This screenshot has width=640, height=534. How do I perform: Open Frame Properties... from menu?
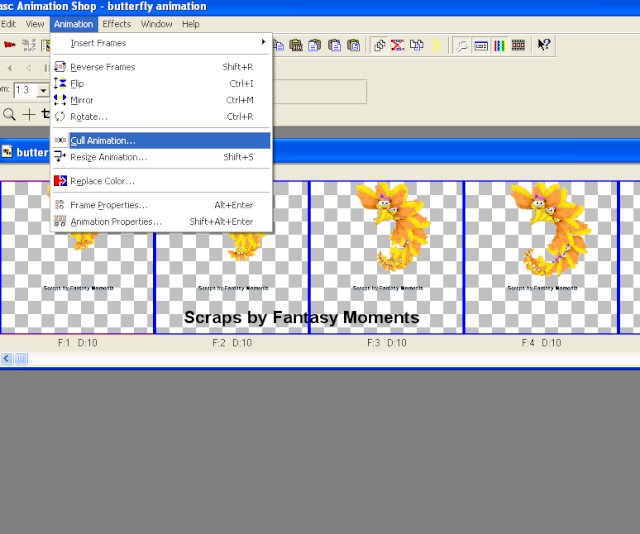click(162, 205)
